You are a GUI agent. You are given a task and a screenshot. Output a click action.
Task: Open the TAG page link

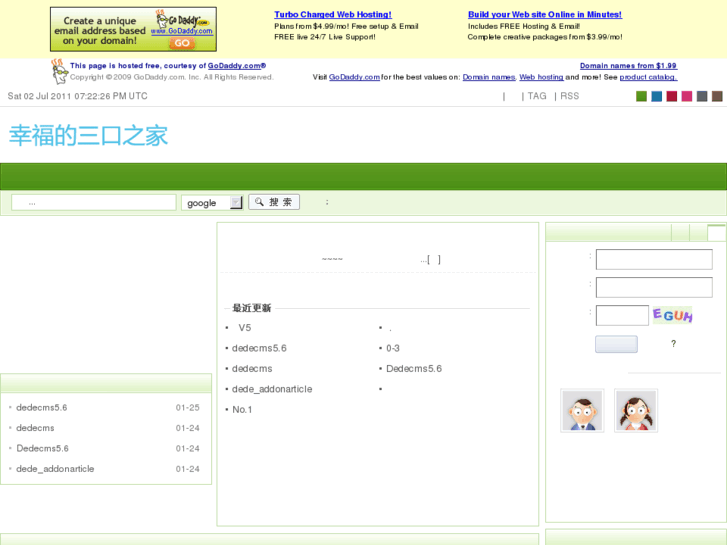537,96
